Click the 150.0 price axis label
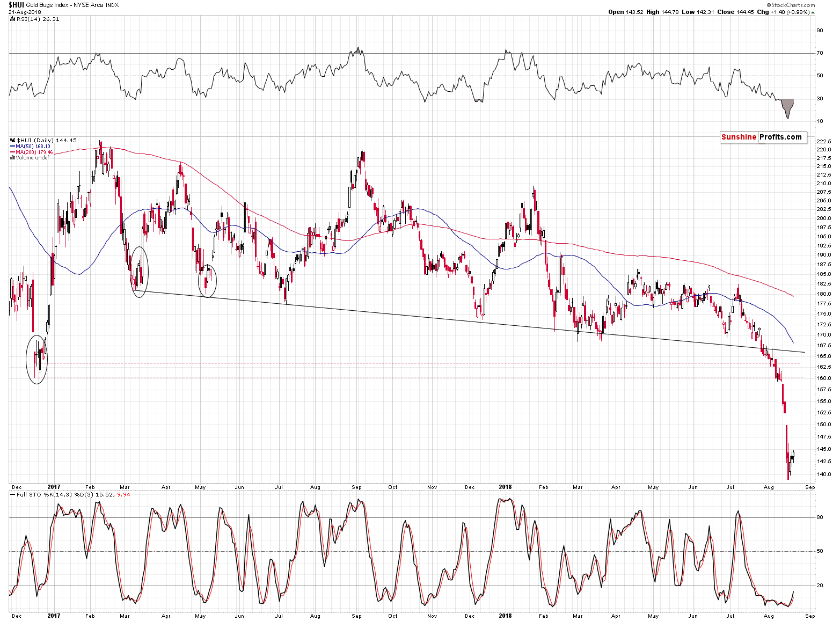This screenshot has height=621, width=840. tap(824, 425)
